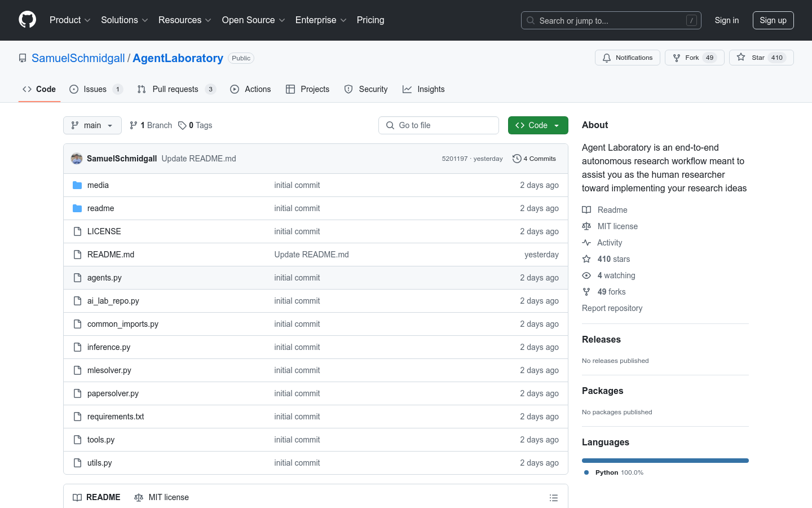812x508 pixels.
Task: Open the Pricing page
Action: (370, 20)
